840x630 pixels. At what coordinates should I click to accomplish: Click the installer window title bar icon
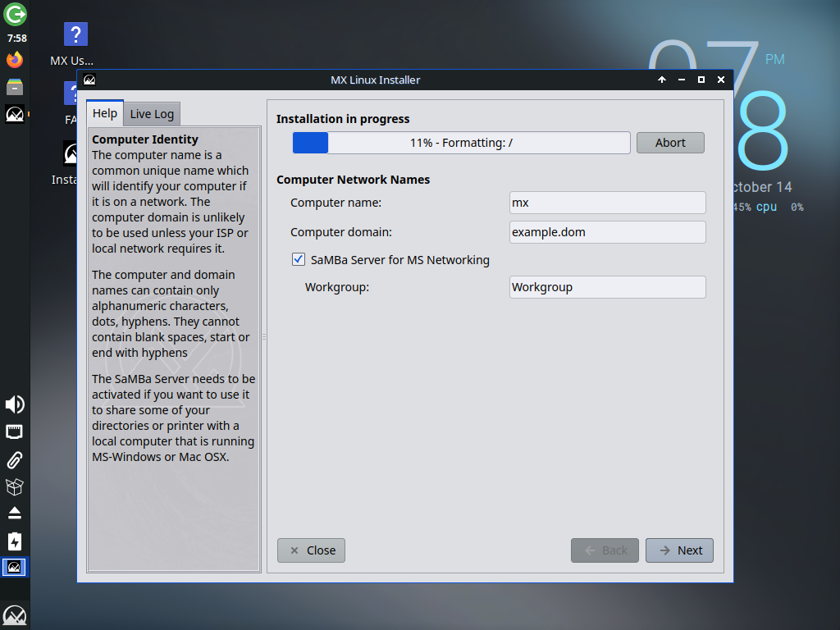point(89,80)
